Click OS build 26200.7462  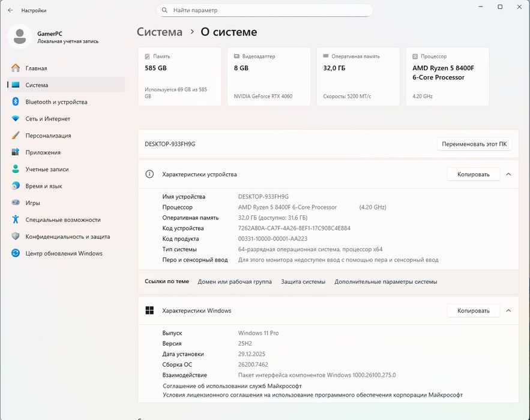click(x=253, y=365)
